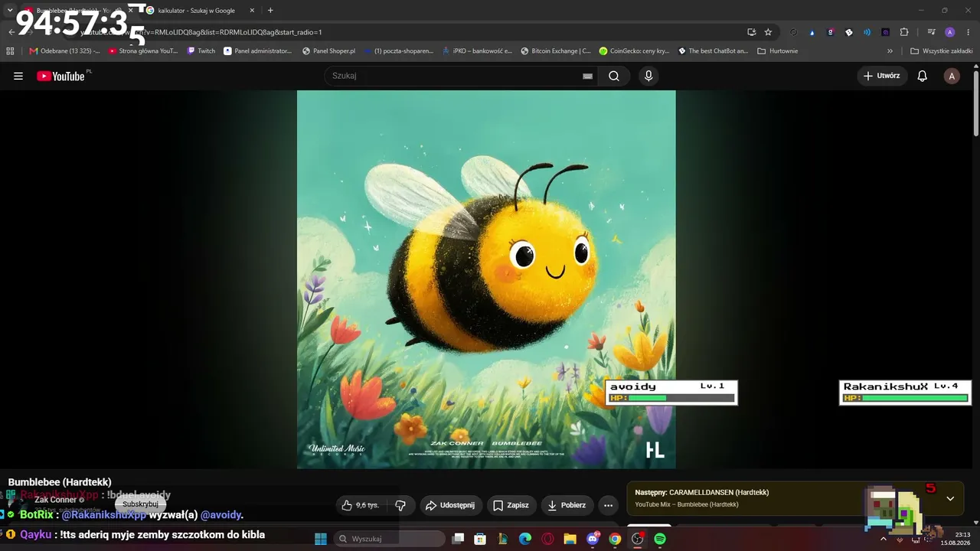Click the Subskrybuj subscribe button
Viewport: 980px width, 551px height.
point(140,504)
